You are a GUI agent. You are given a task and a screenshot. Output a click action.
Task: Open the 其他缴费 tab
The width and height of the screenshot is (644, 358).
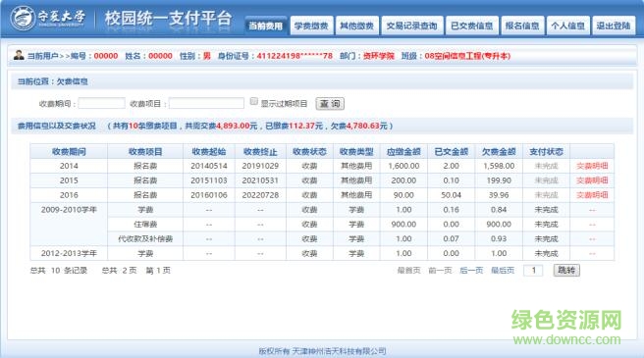pos(357,26)
